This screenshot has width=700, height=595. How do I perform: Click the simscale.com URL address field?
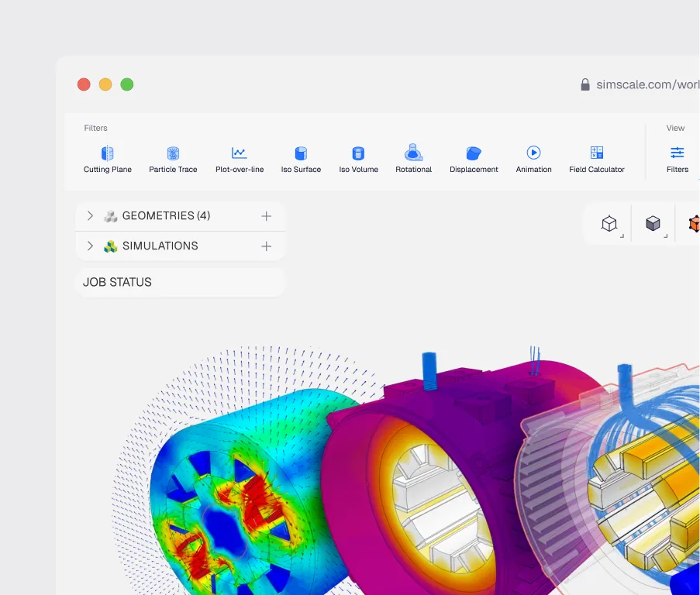[648, 84]
